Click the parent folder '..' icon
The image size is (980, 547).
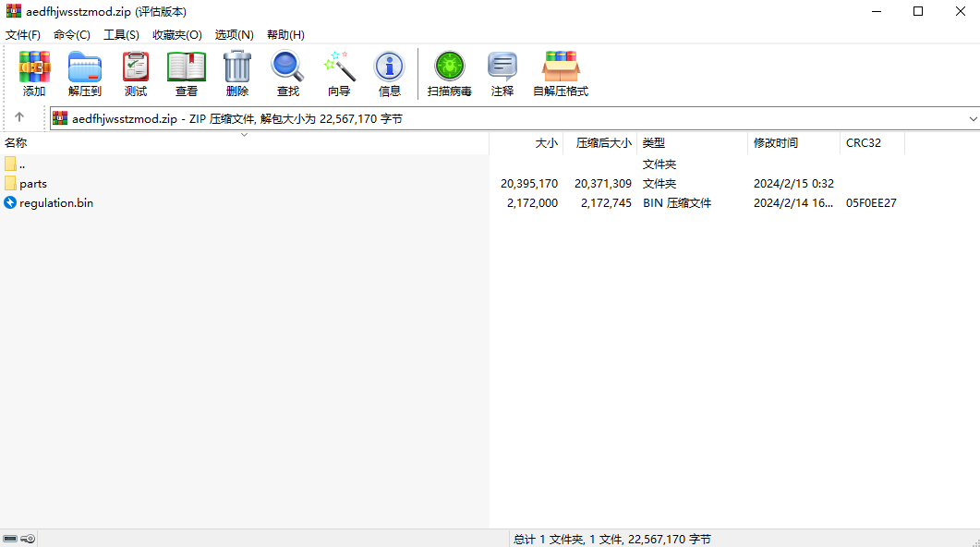coord(10,164)
